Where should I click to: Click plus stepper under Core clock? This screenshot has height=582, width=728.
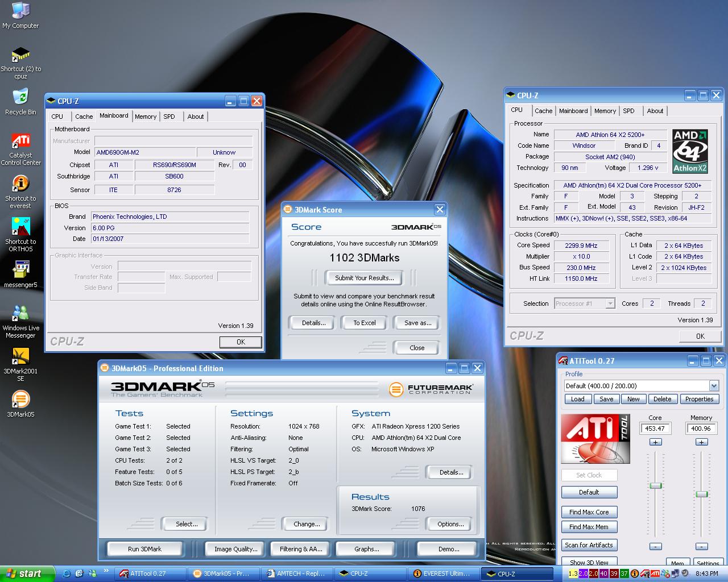[x=655, y=442]
